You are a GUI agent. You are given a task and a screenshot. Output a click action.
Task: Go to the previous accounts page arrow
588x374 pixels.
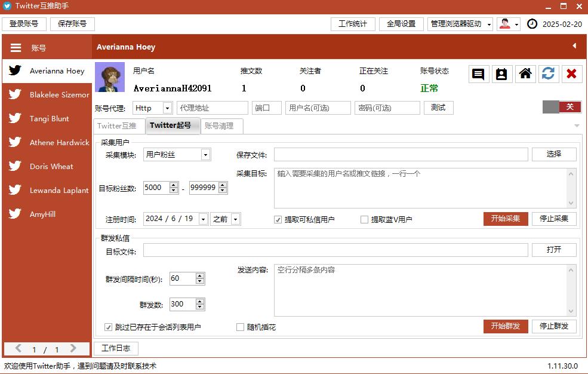19,348
